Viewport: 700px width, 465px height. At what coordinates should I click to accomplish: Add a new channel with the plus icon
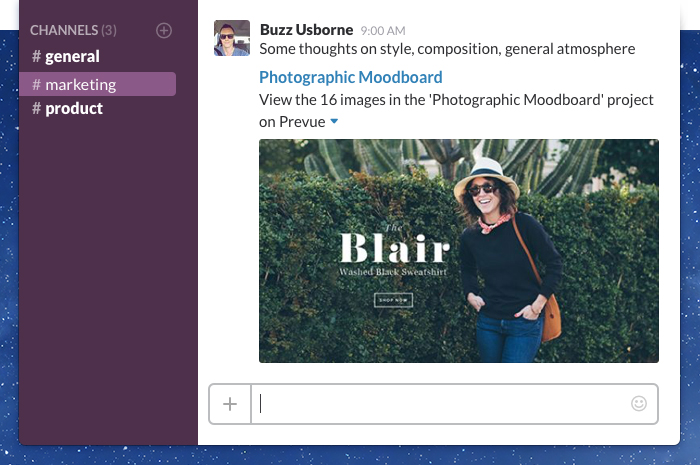click(x=164, y=31)
